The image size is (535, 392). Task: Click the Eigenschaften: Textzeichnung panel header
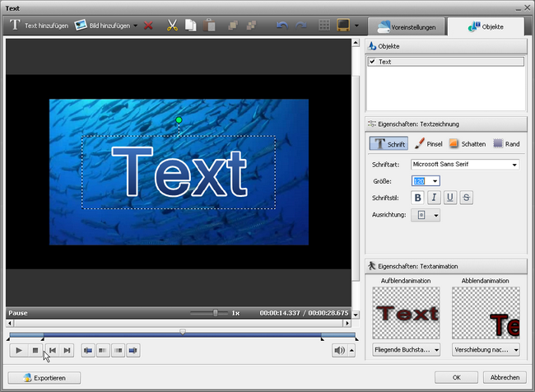pos(446,124)
